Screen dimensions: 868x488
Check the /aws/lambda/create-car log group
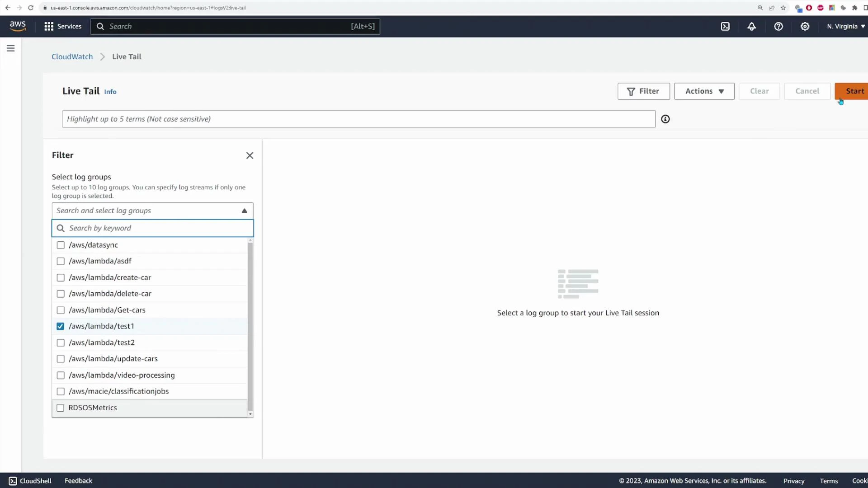61,277
